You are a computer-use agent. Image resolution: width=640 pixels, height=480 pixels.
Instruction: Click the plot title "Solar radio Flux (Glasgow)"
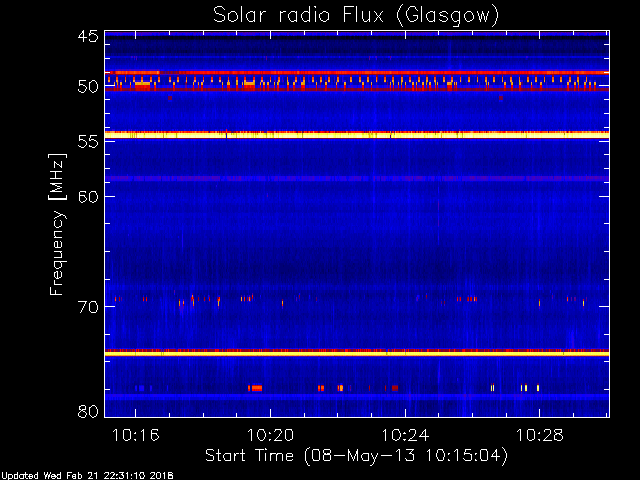(356, 16)
